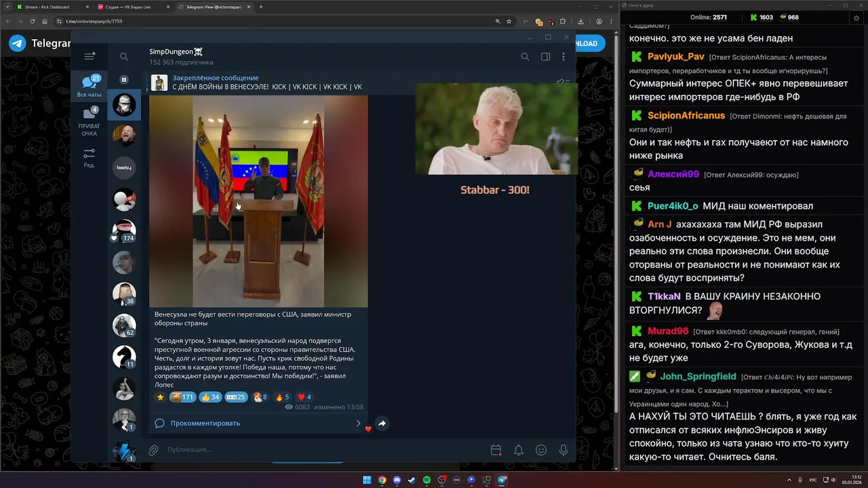
Task: Open the chat avatar with 38 unread
Action: coord(124,293)
